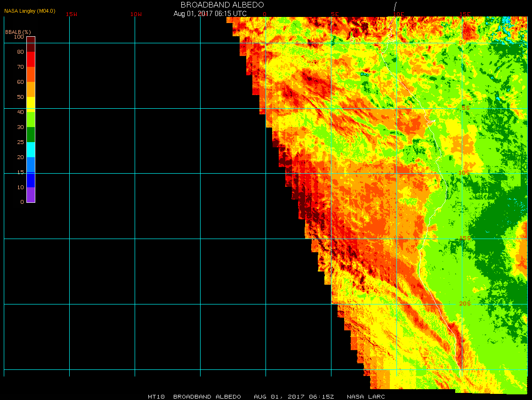The height and width of the screenshot is (400, 532).
Task: Select the 5E longitude label
Action: tap(335, 14)
